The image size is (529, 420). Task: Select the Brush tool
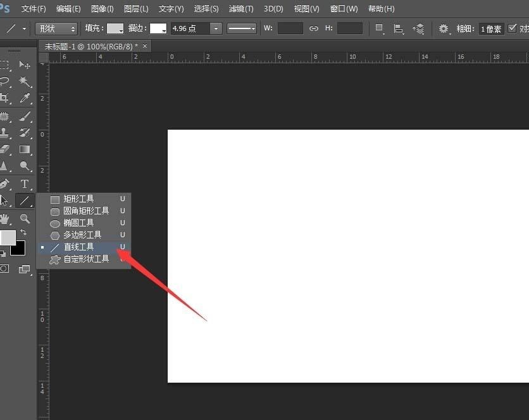tap(25, 116)
